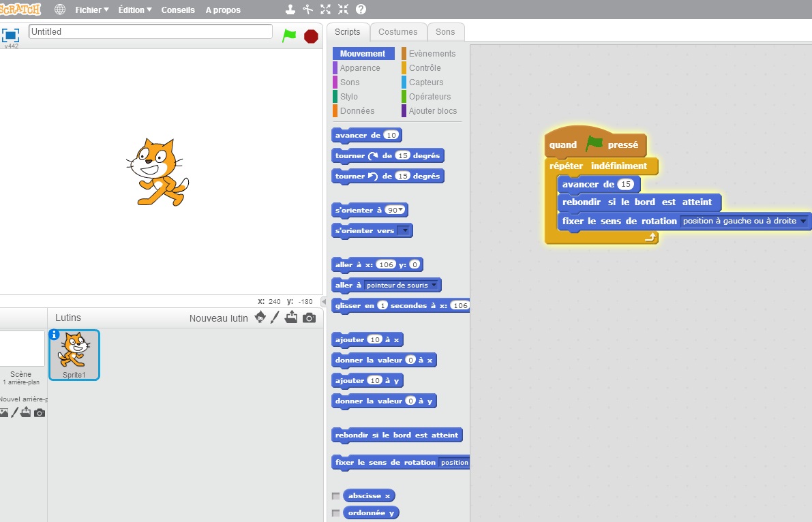This screenshot has height=522, width=812.
Task: Select the scissors delete tool
Action: coord(308,10)
